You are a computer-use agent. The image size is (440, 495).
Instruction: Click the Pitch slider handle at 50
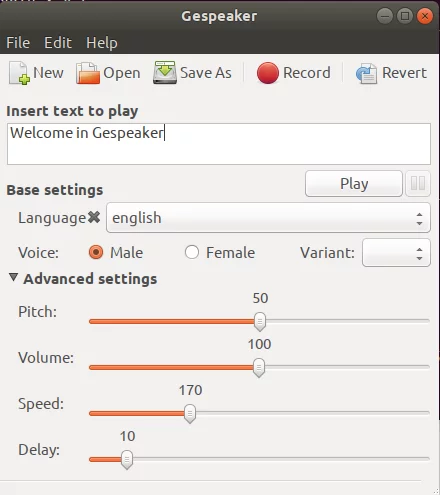pyautogui.click(x=260, y=322)
